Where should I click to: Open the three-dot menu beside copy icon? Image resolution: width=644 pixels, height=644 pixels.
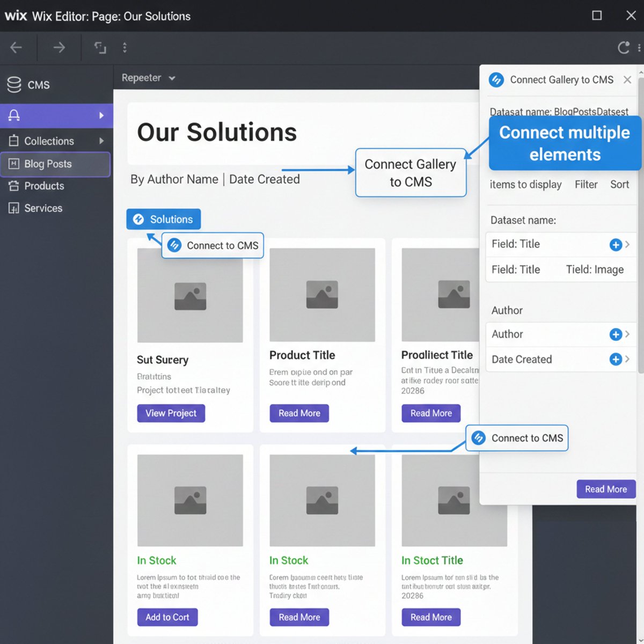pyautogui.click(x=125, y=48)
